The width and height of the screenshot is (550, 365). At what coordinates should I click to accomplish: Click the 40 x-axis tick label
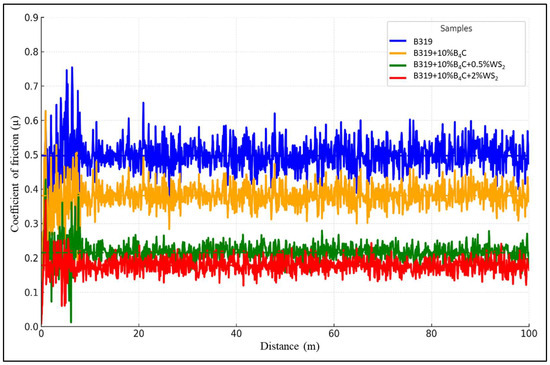[x=236, y=333]
